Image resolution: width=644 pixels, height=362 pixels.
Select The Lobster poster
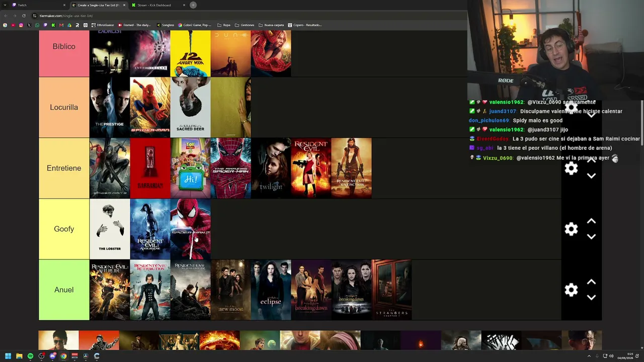click(x=110, y=229)
